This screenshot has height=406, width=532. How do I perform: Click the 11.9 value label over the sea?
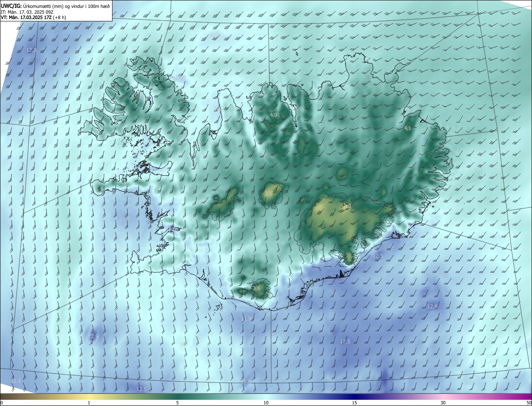(246, 319)
